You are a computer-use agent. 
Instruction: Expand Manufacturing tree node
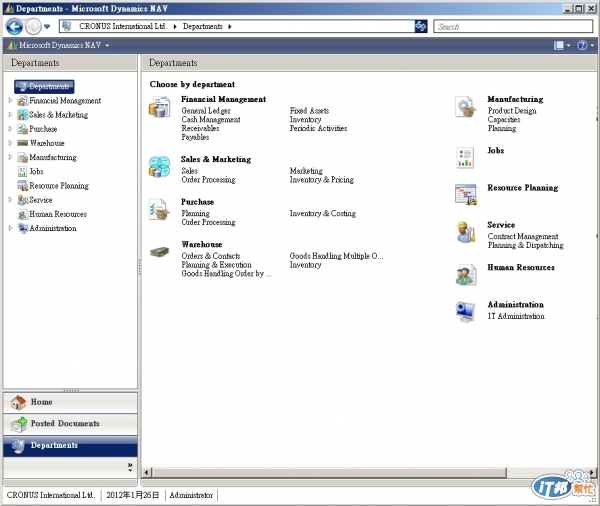click(x=10, y=157)
